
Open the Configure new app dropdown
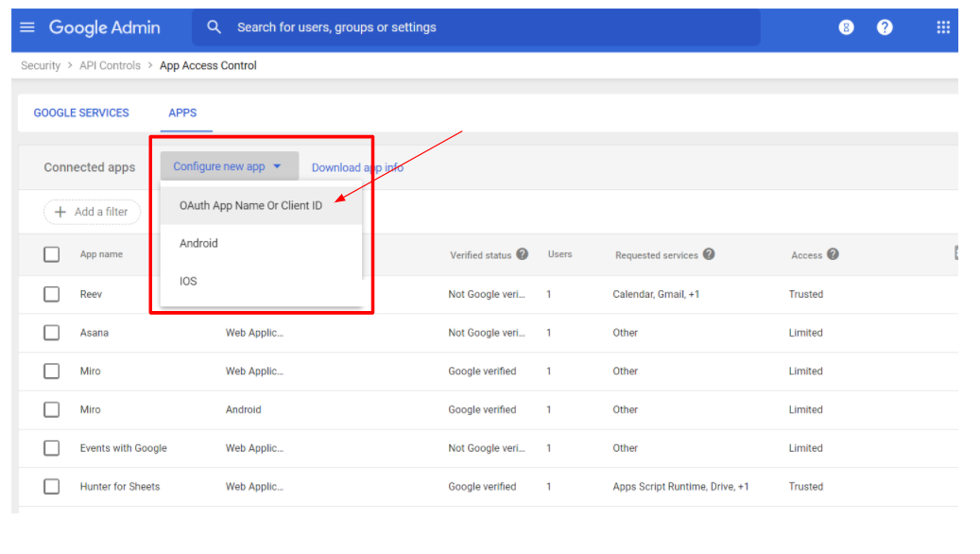click(229, 166)
